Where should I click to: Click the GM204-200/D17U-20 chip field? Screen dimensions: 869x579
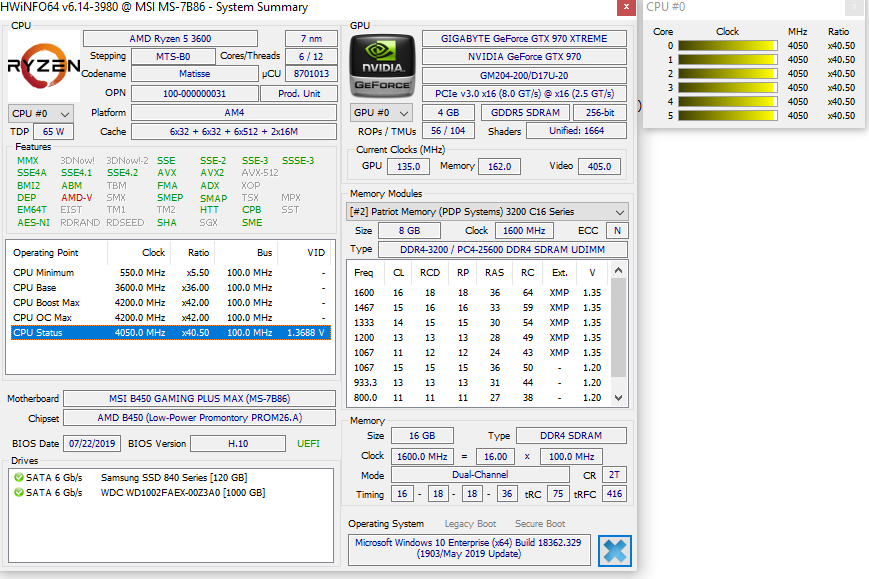pos(524,75)
